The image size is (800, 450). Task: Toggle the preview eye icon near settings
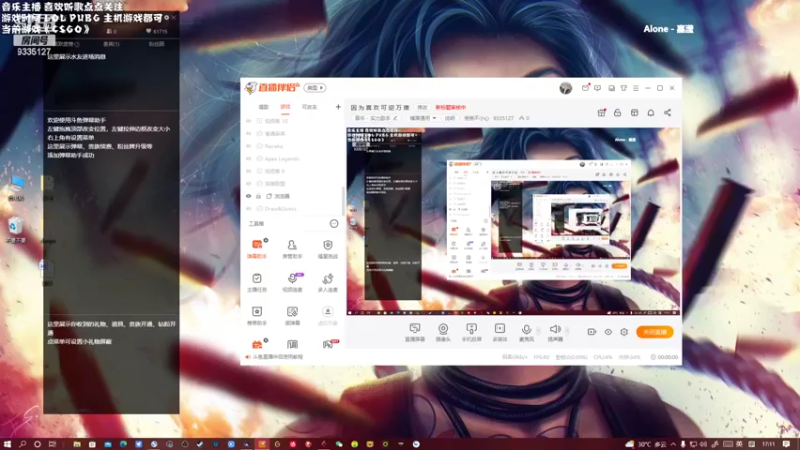[x=608, y=332]
